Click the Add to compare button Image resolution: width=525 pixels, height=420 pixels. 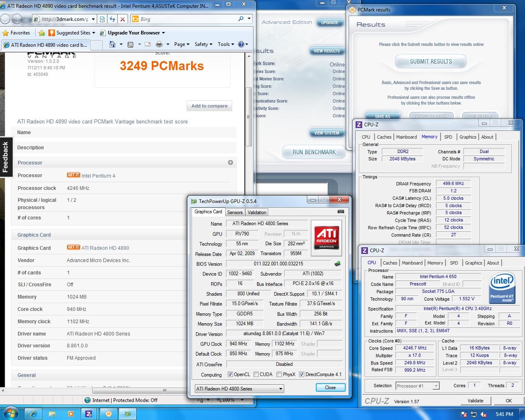209,106
